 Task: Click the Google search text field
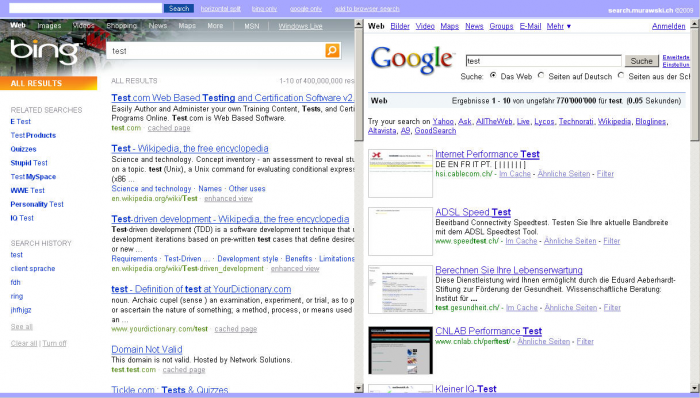tap(543, 61)
